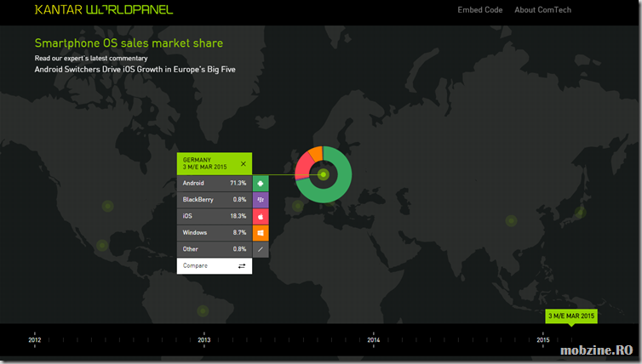This screenshot has height=364, width=642.
Task: Click the 3 M/E MAR 2015 timeline tag
Action: (571, 316)
